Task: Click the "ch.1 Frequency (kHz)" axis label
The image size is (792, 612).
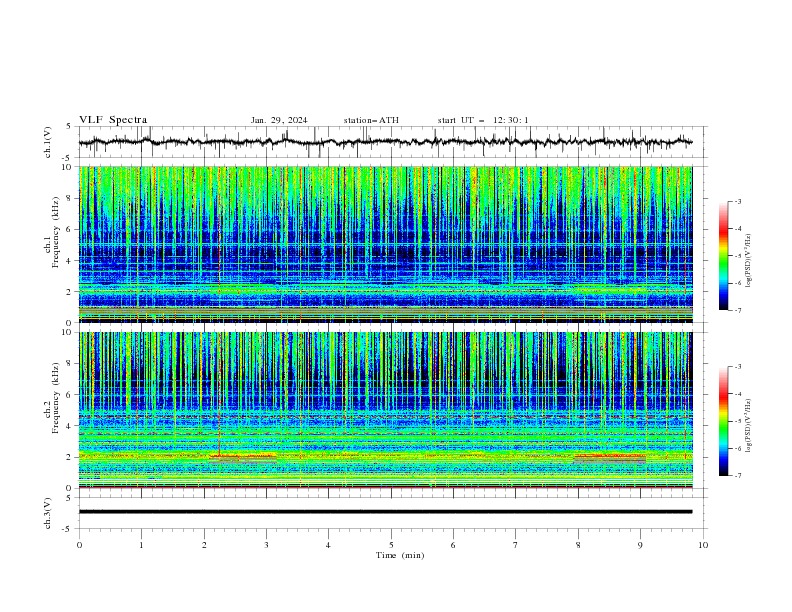Action: pyautogui.click(x=53, y=232)
